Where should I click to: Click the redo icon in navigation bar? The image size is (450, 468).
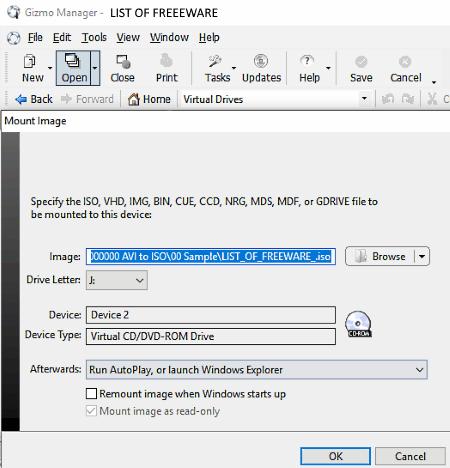[x=408, y=99]
